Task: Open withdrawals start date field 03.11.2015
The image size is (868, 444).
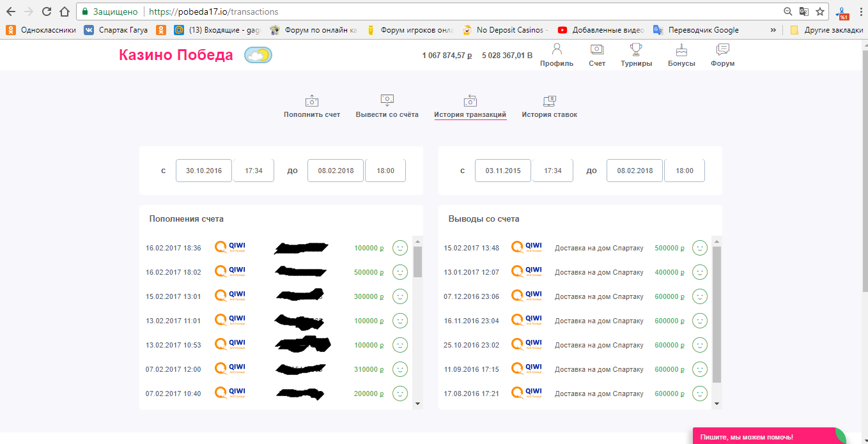Action: (502, 171)
